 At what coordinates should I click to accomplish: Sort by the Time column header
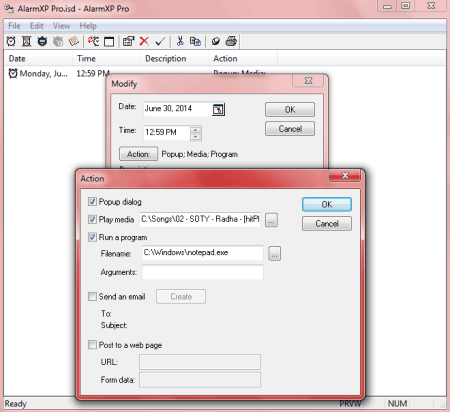[x=106, y=58]
